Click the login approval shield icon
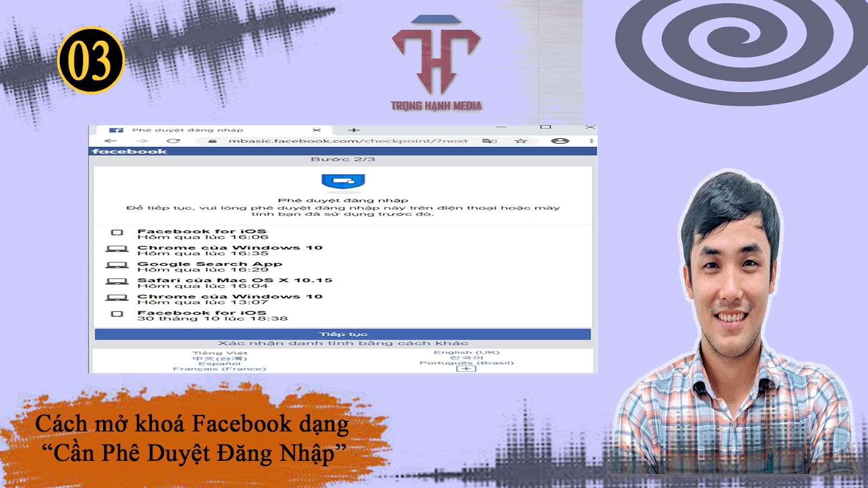The width and height of the screenshot is (868, 488). [x=343, y=183]
